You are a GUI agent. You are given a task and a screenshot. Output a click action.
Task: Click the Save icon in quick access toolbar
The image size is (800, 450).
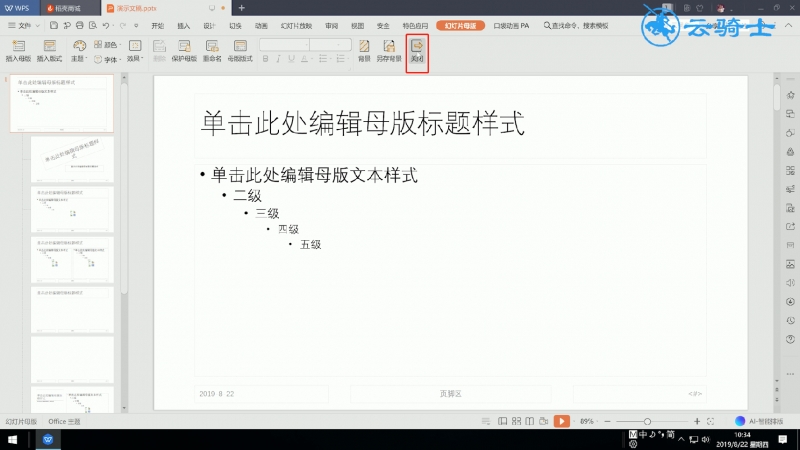(x=54, y=26)
